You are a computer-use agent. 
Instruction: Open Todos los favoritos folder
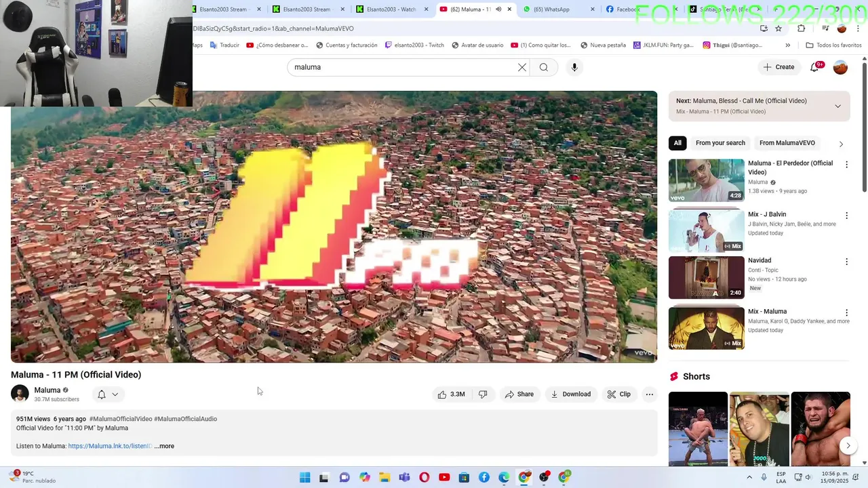click(833, 45)
